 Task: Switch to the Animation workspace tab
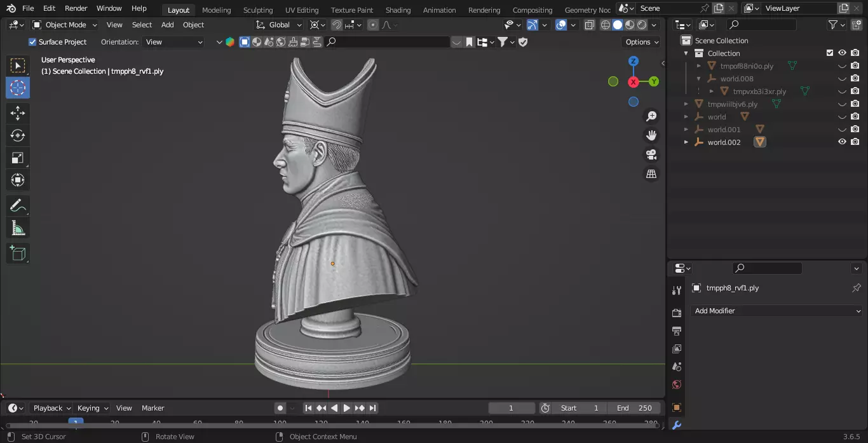click(439, 10)
